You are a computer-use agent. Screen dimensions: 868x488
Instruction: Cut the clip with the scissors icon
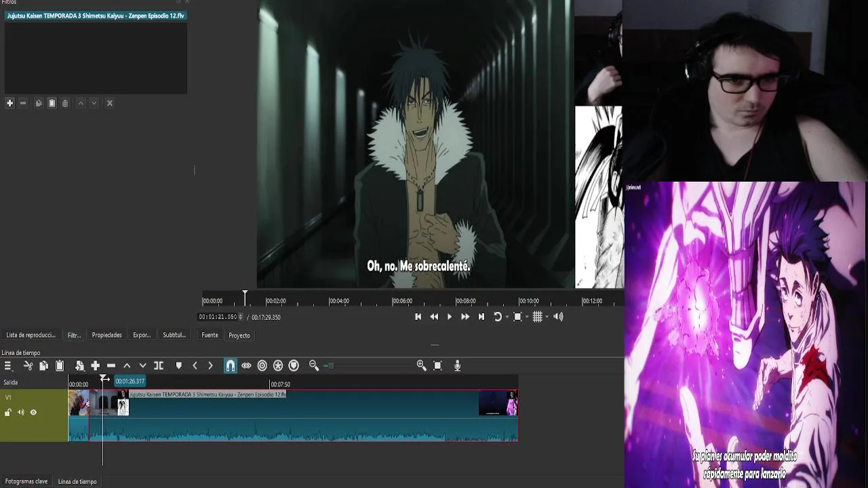pos(28,365)
